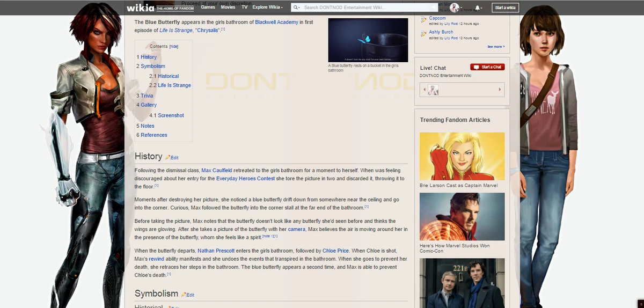Click the pencil icon next to Symbolism heading
This screenshot has width=644, height=308.
coord(184,295)
